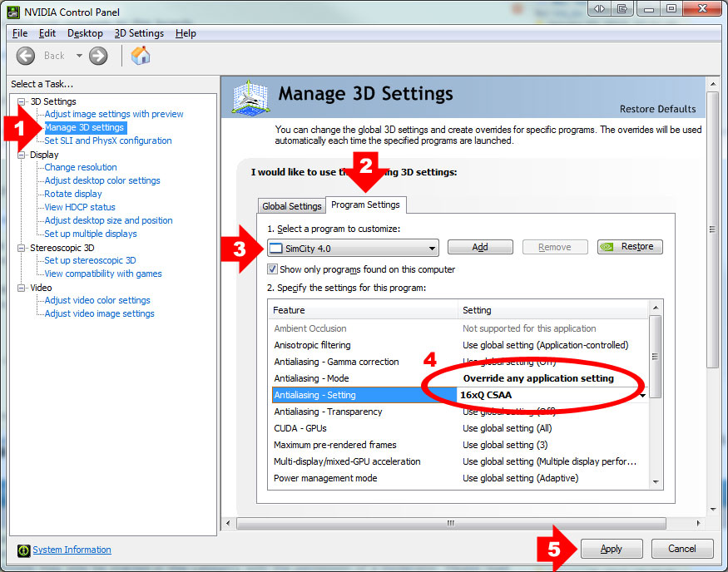Collapse the 3D Settings tree node
Image resolution: width=728 pixels, height=572 pixels.
click(x=22, y=101)
